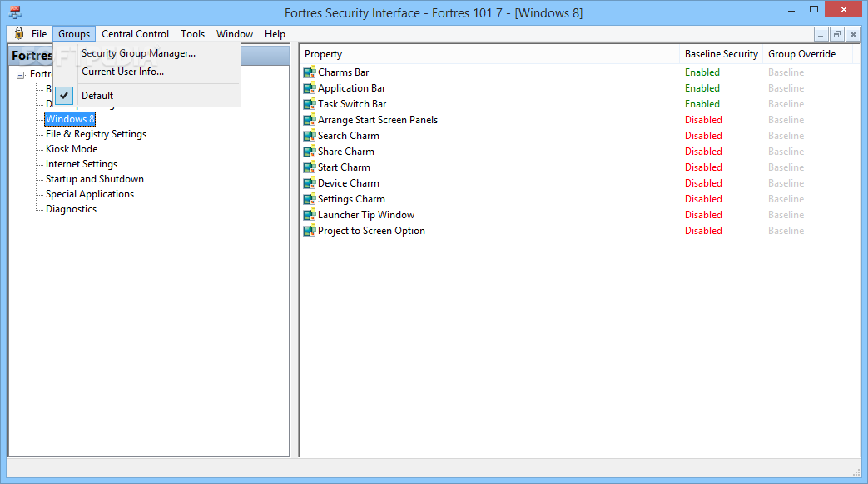The height and width of the screenshot is (484, 868).
Task: Open the File menu
Action: (39, 34)
